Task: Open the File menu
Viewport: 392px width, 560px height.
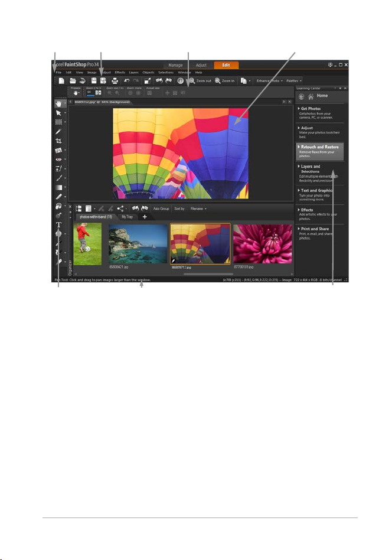Action: (58, 73)
